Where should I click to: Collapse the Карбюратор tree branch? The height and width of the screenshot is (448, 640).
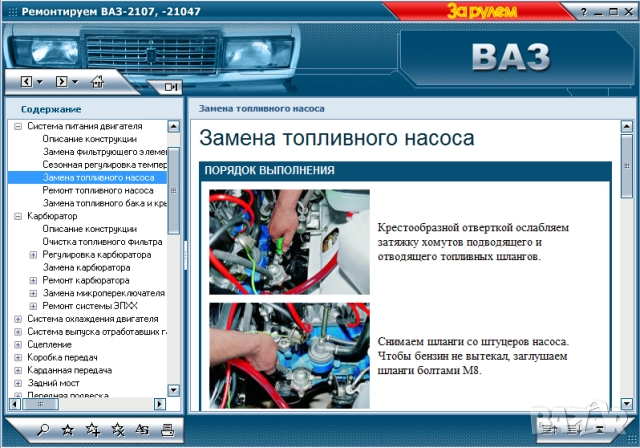click(x=18, y=216)
